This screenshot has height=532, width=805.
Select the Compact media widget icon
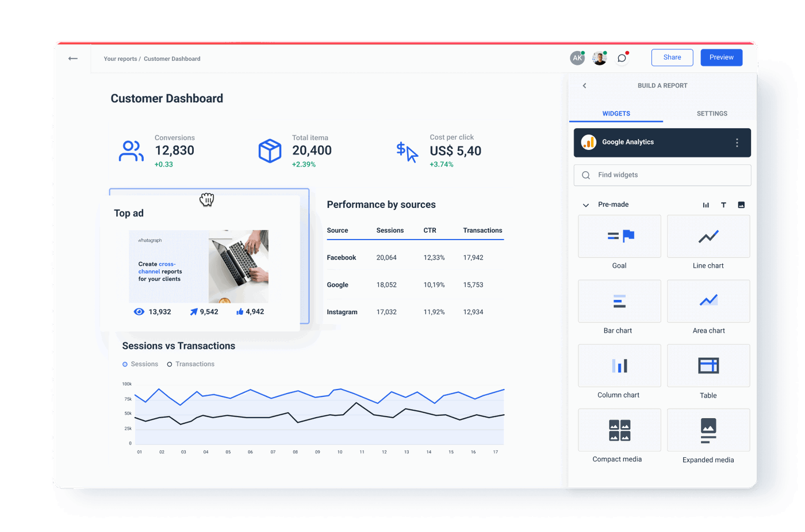click(619, 429)
